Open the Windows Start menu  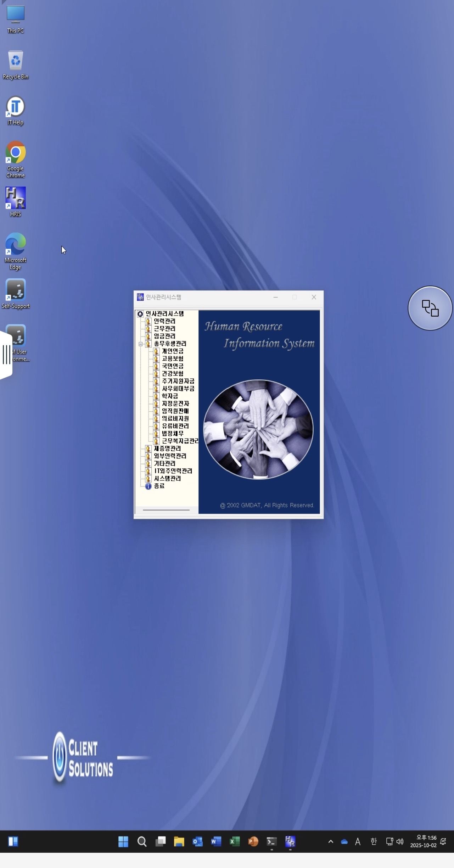click(123, 841)
